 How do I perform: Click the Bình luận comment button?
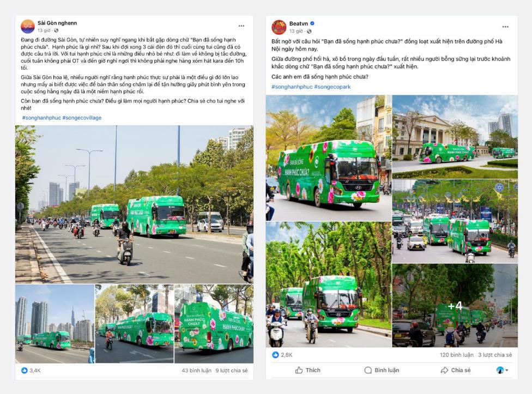click(382, 370)
